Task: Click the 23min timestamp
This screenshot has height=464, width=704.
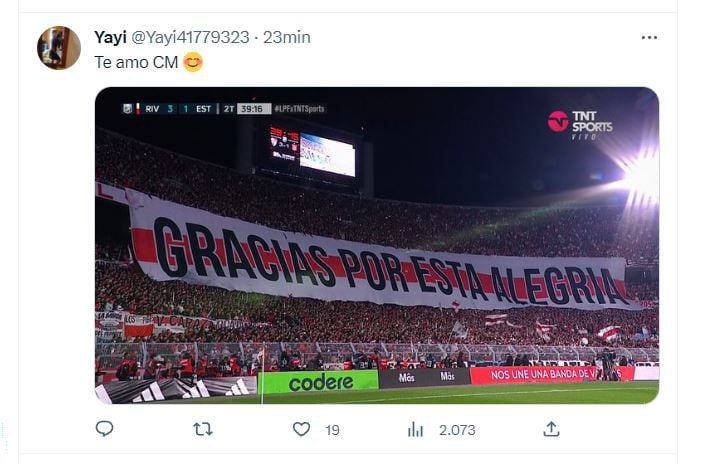Action: (x=286, y=37)
